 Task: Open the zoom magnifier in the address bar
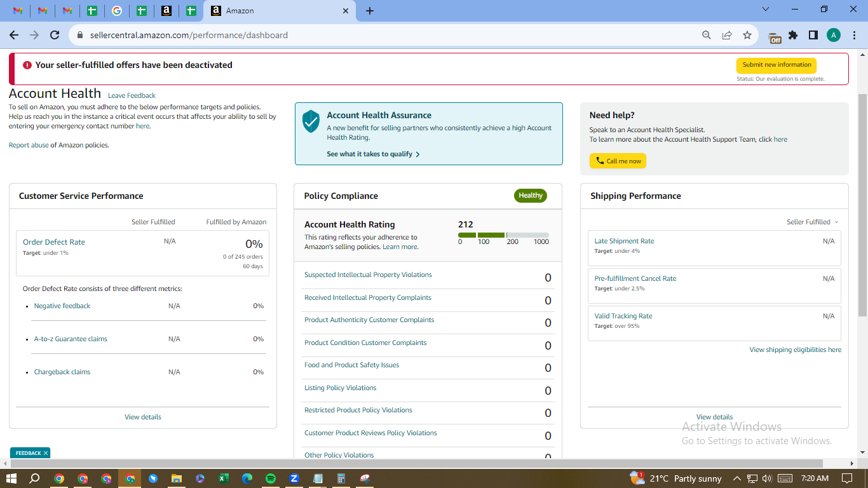click(x=707, y=35)
